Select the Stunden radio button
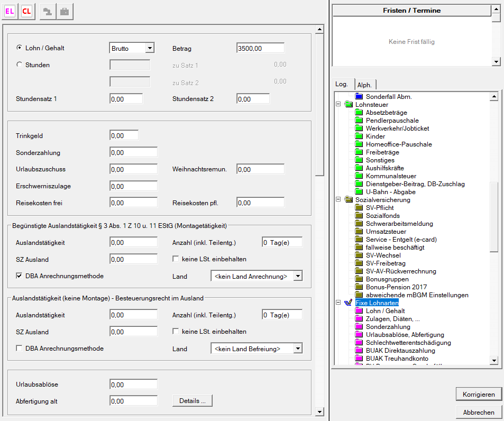The image size is (504, 421). 20,65
